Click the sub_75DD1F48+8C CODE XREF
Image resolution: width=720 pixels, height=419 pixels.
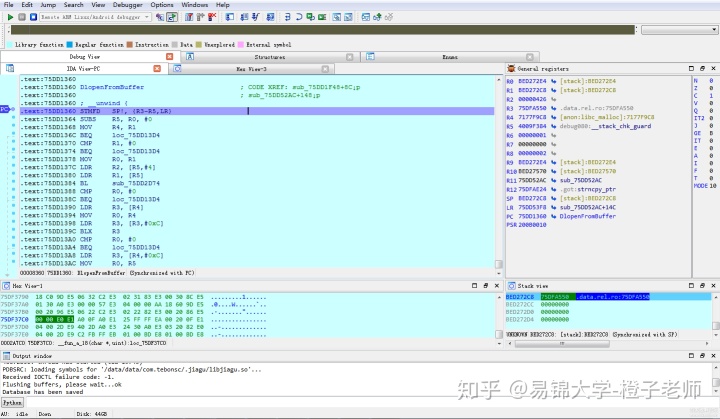(x=326, y=87)
